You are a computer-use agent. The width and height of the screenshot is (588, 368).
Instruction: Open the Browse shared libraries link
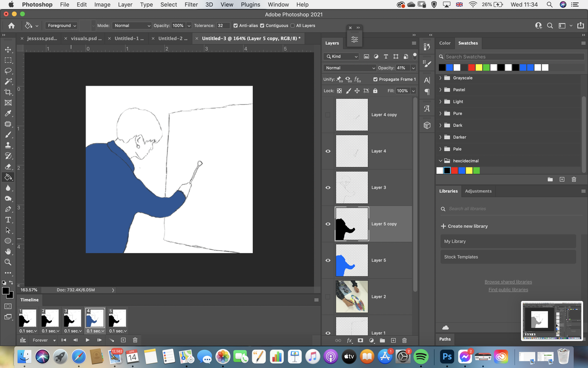click(x=508, y=282)
